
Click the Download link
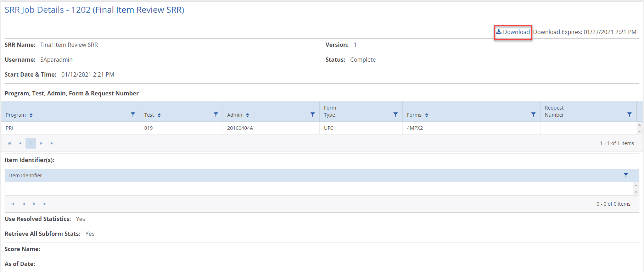click(513, 32)
